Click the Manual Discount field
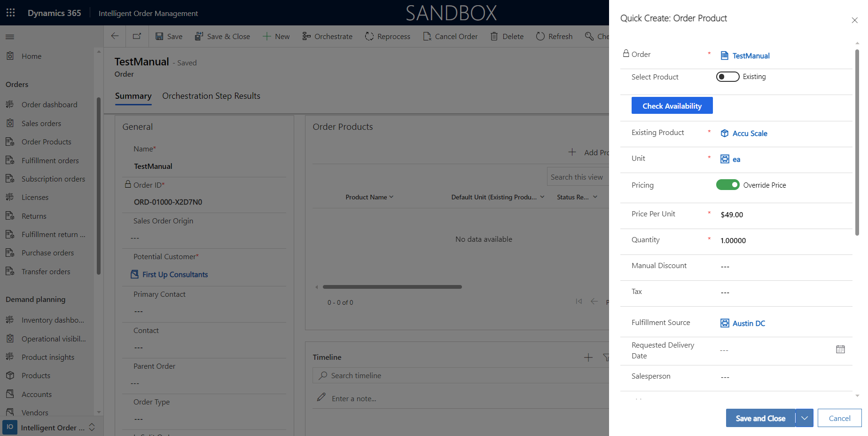This screenshot has height=436, width=868. (784, 266)
